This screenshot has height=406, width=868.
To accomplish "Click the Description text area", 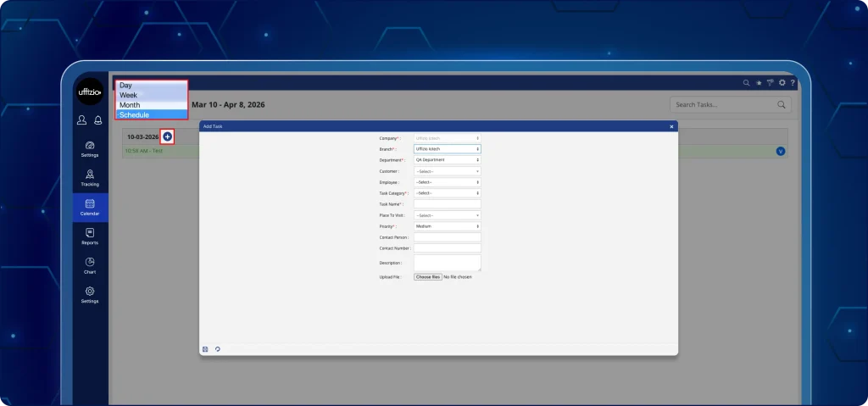I will 448,263.
